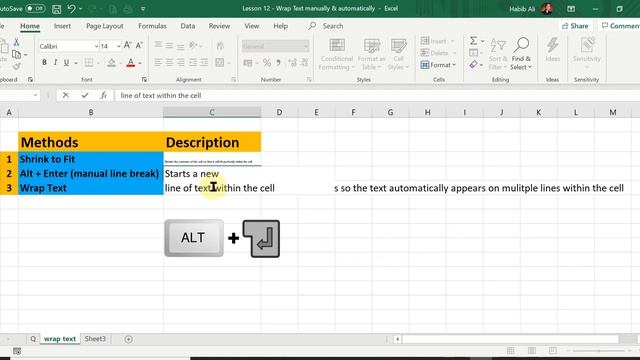This screenshot has width=640, height=360.
Task: Click the Cut scissors icon
Action: tap(16, 42)
